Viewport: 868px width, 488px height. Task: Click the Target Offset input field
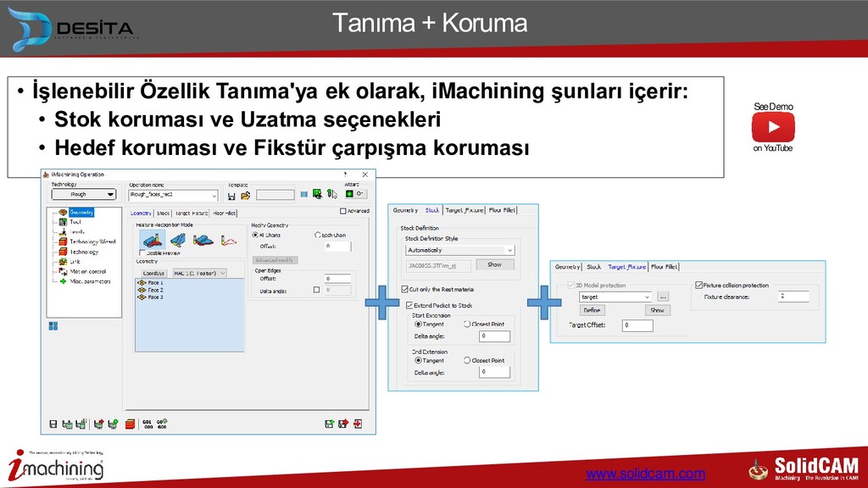point(637,325)
